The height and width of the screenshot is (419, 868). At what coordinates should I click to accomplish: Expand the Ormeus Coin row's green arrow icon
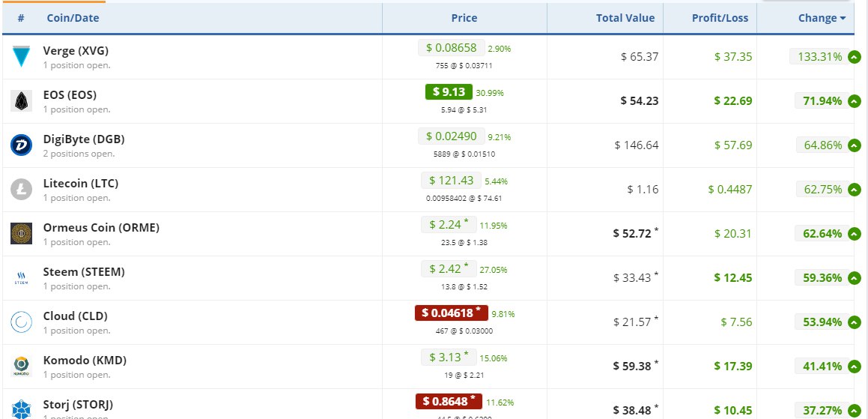[x=855, y=234]
